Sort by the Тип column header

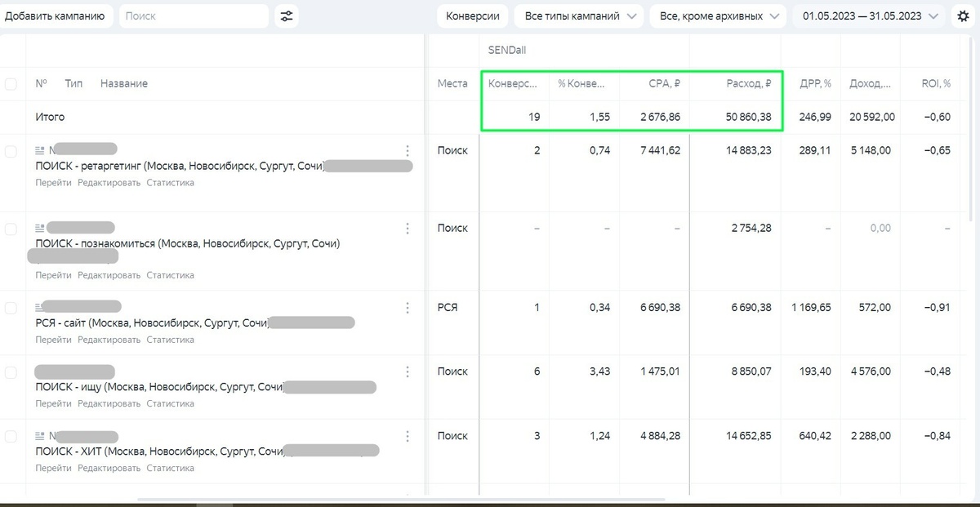[73, 83]
